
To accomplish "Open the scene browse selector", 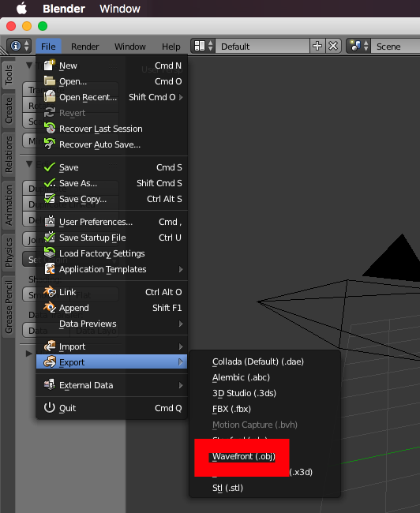I will pos(358,46).
